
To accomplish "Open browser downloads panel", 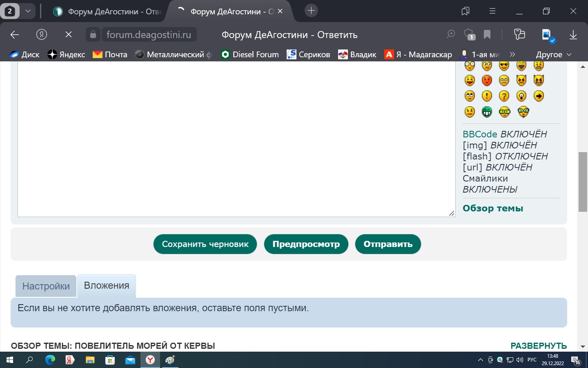I will pos(573,35).
